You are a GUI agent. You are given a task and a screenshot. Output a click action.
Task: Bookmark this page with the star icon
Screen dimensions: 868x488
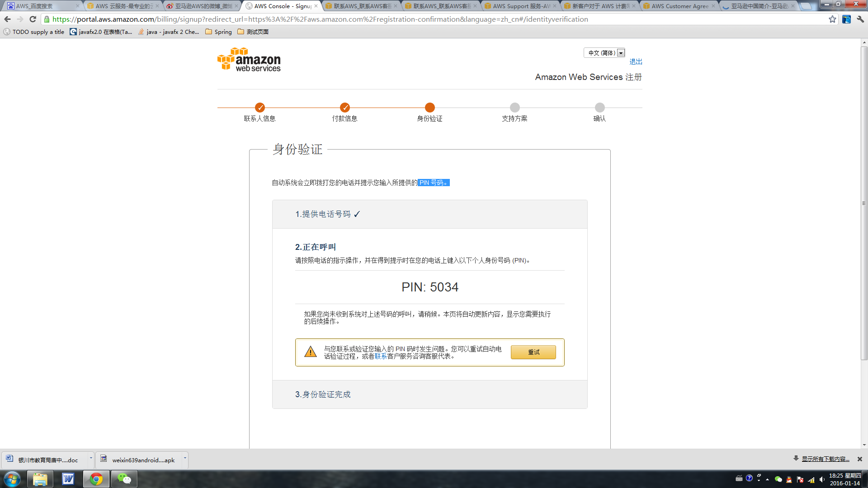[x=832, y=19]
